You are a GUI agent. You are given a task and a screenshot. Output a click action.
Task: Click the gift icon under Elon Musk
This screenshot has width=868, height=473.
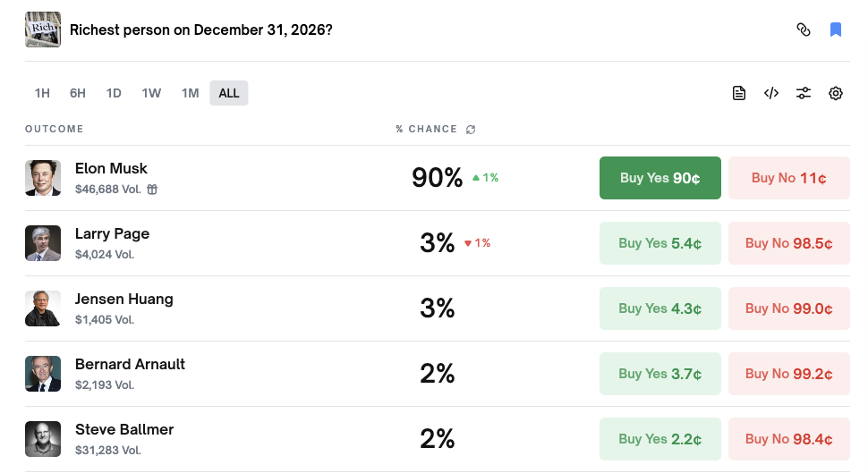(152, 190)
